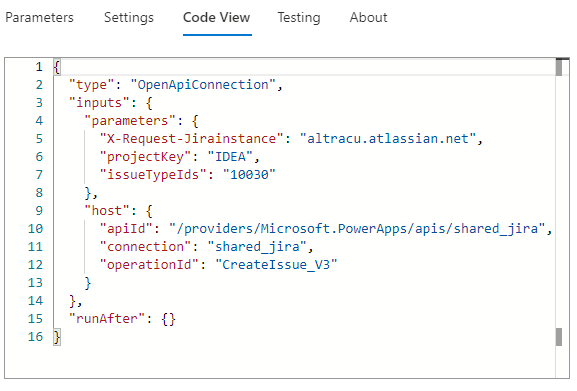Click the "type" key on line 2
Screen dimensions: 577x391
click(x=91, y=85)
